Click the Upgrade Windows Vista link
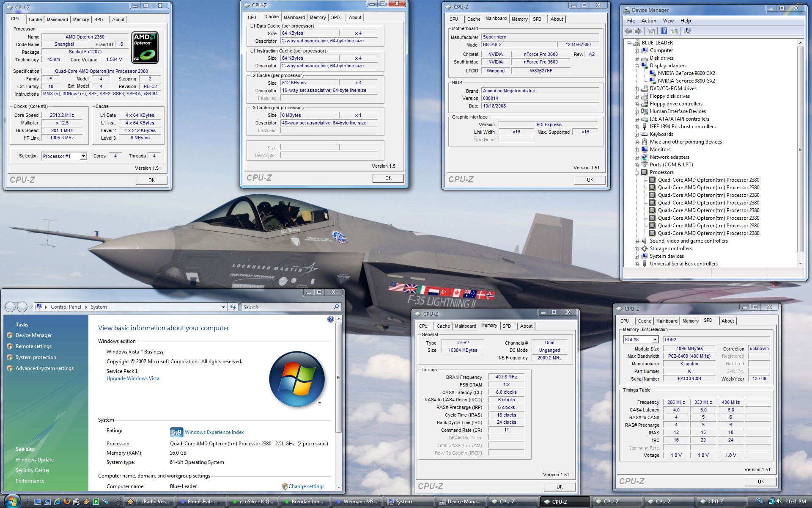 pos(133,378)
